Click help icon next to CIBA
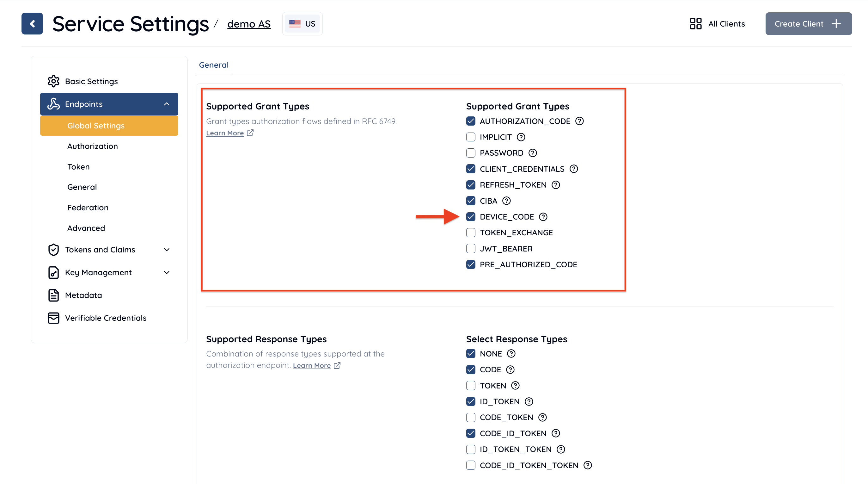 click(x=506, y=201)
